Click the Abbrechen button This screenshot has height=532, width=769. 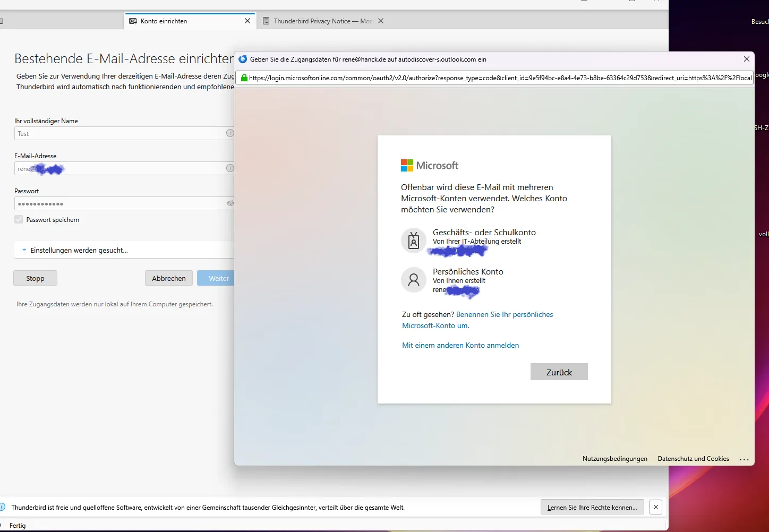click(169, 278)
